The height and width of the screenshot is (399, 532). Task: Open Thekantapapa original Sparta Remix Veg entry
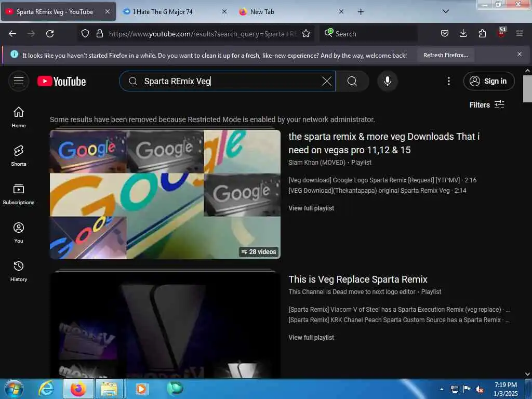coord(377,191)
